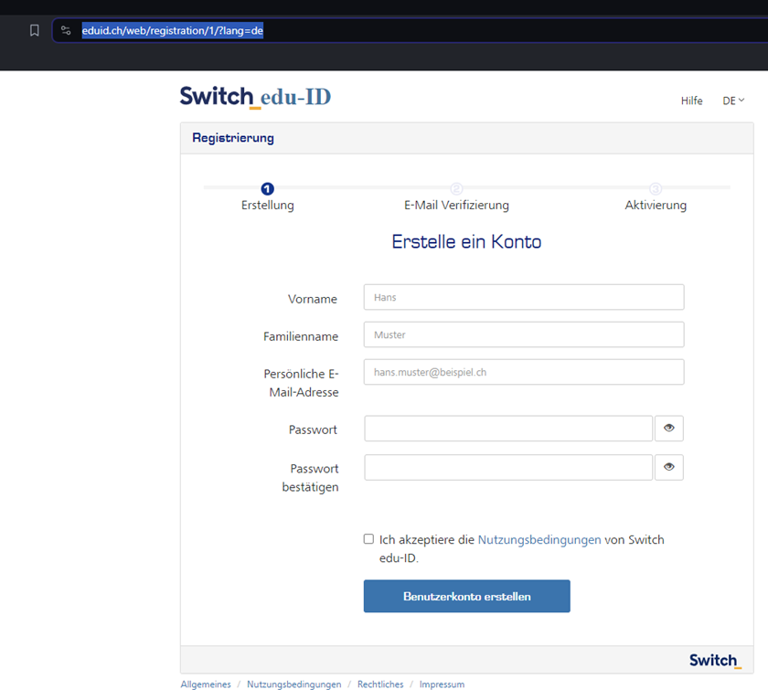Screen dimensions: 768x700
Task: Click the Erstelle ein Konto heading
Action: click(467, 242)
